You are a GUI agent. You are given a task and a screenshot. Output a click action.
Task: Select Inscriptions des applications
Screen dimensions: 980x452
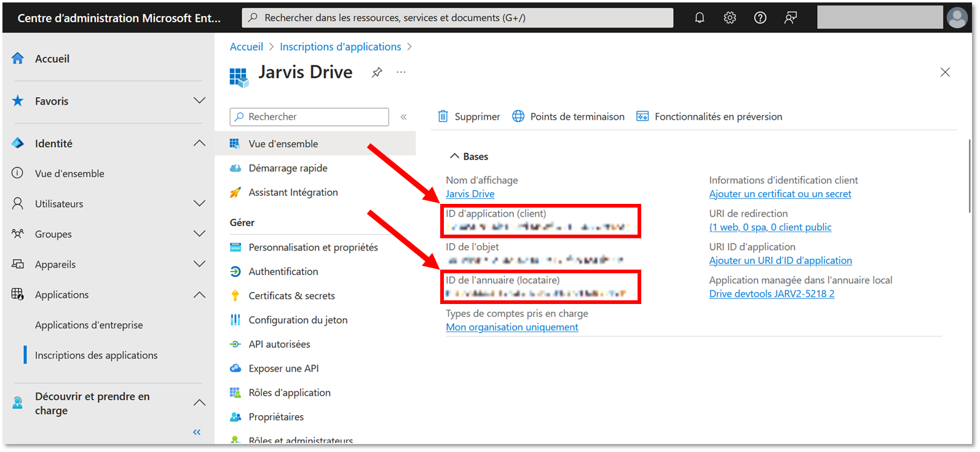point(96,355)
